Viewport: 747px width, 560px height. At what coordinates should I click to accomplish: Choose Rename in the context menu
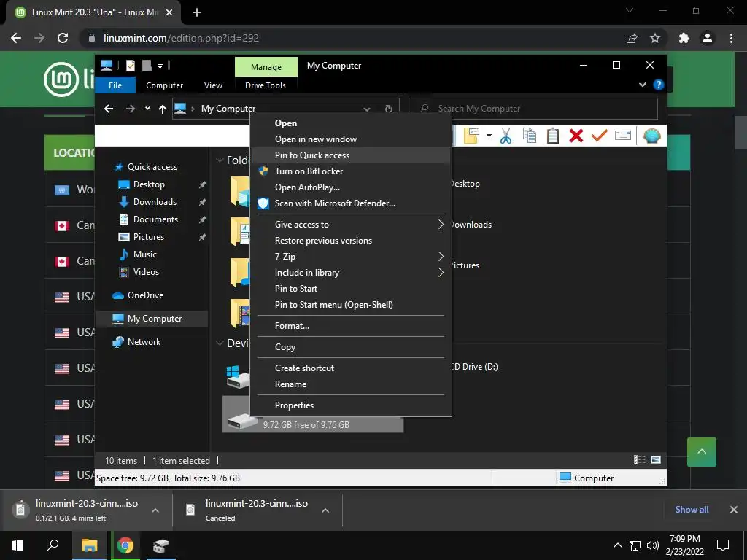coord(350,384)
